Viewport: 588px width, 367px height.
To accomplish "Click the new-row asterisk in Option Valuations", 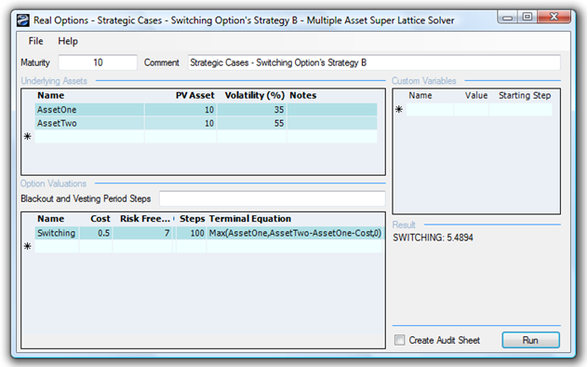I will [28, 246].
